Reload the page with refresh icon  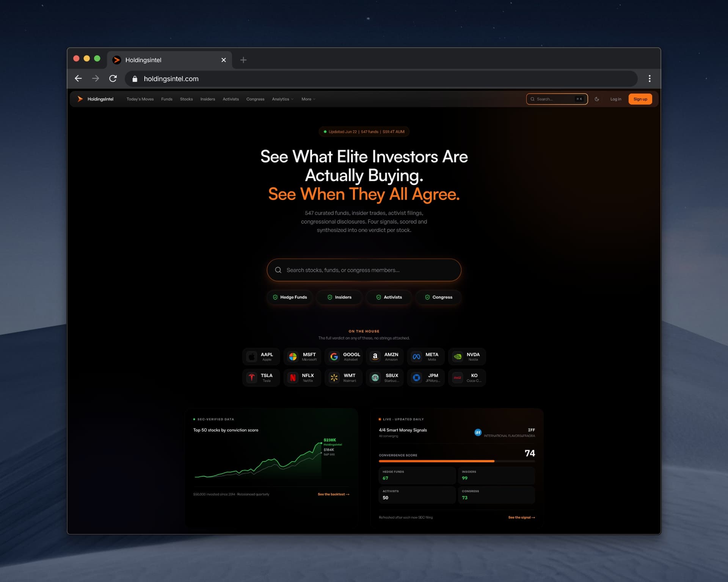coord(113,78)
